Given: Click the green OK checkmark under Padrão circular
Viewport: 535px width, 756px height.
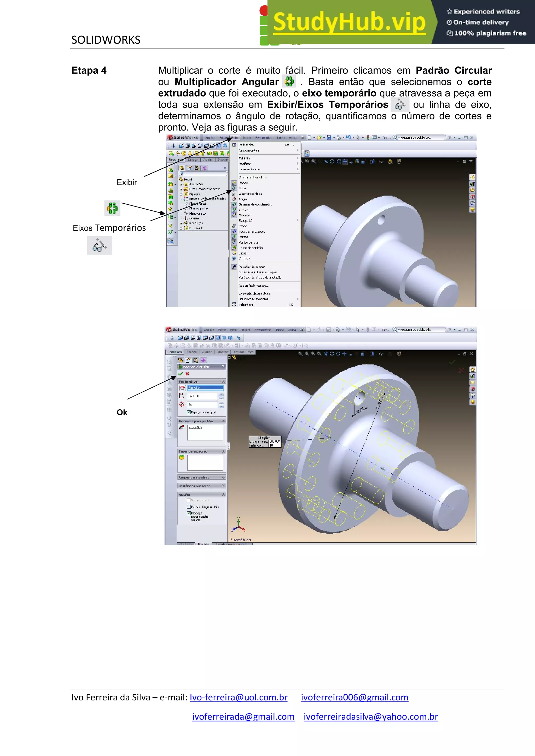Looking at the screenshot, I should 180,374.
